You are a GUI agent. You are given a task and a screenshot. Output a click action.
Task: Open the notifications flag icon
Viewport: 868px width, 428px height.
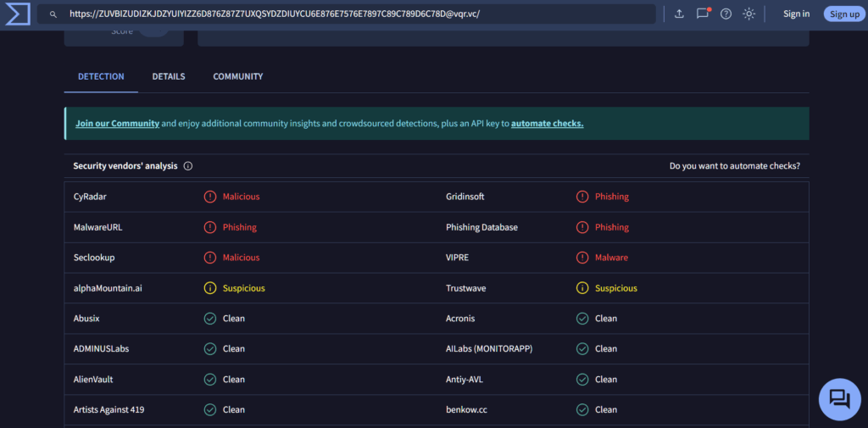(x=702, y=14)
